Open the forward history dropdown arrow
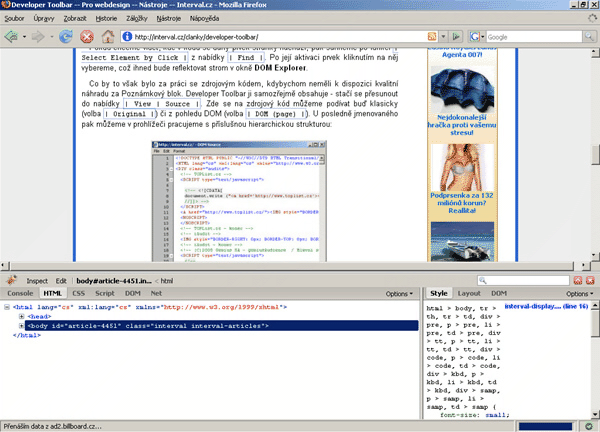The height and width of the screenshot is (432, 600). 51,37
